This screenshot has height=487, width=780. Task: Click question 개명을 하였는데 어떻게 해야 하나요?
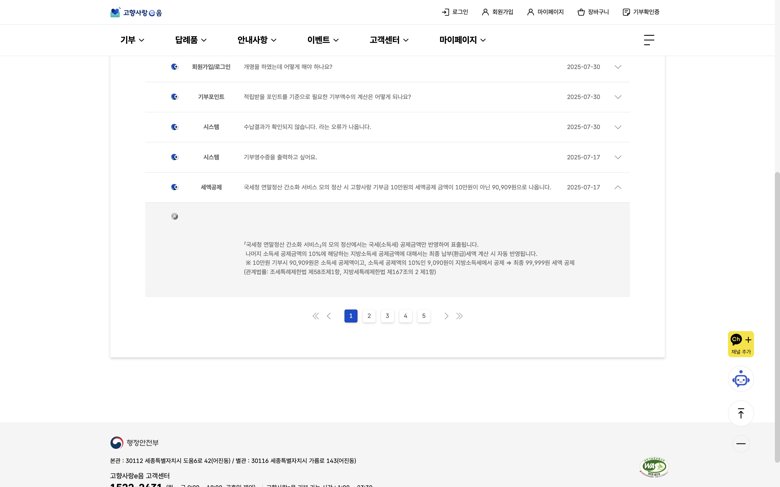(288, 67)
